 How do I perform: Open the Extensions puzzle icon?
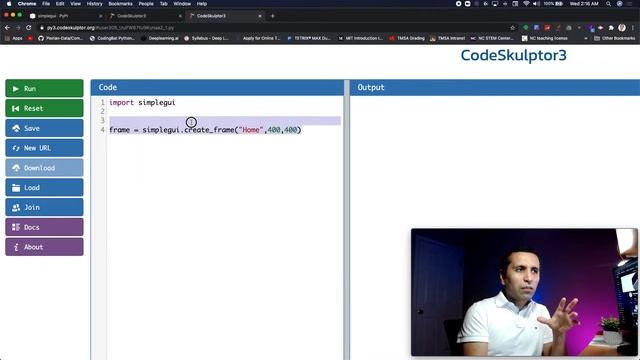click(611, 28)
